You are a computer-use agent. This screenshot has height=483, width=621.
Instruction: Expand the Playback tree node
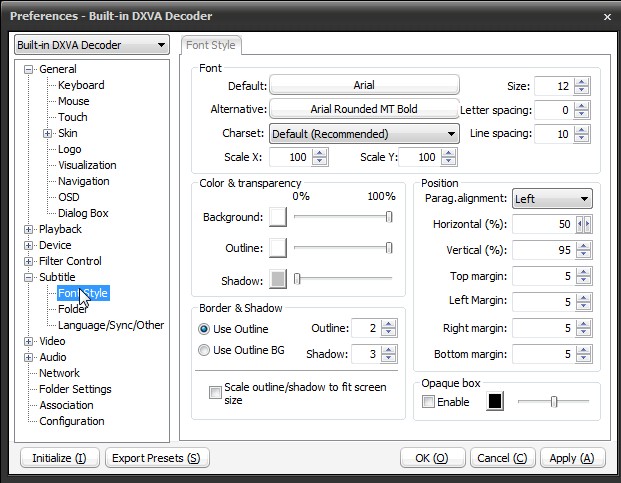point(28,229)
